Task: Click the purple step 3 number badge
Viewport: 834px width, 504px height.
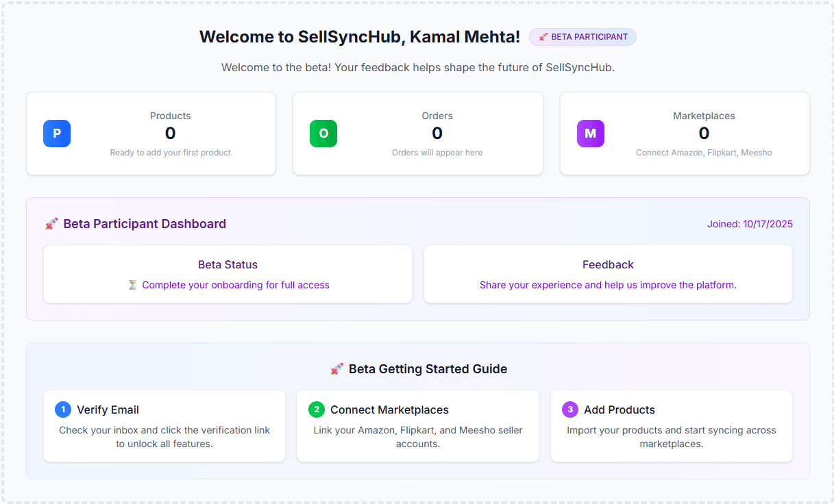Action: (570, 409)
